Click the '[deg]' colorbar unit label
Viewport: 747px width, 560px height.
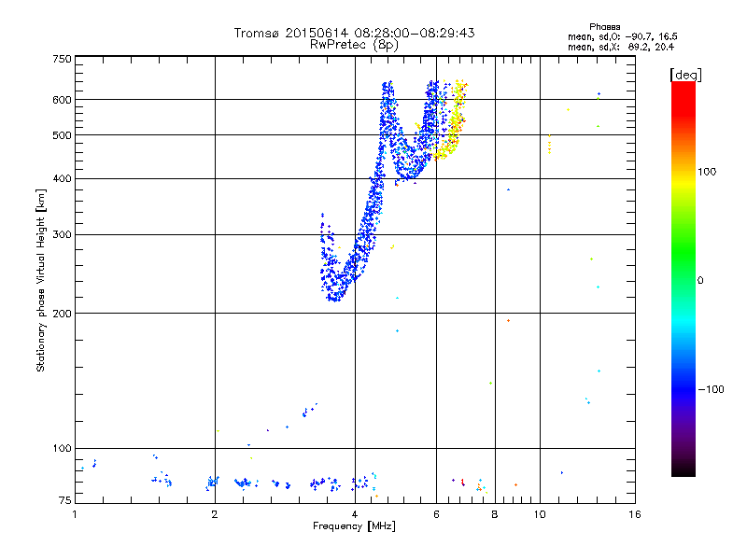[x=685, y=76]
